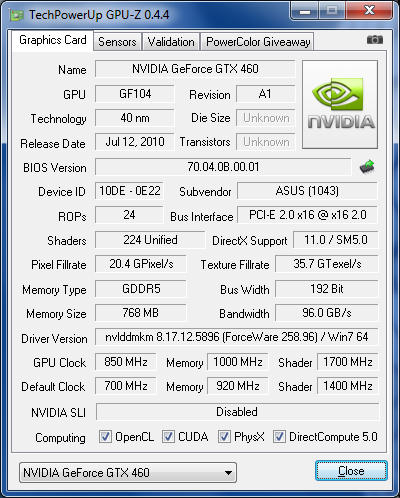The height and width of the screenshot is (498, 400).
Task: Click the Subvendor ASUS (1043) field
Action: tap(307, 191)
